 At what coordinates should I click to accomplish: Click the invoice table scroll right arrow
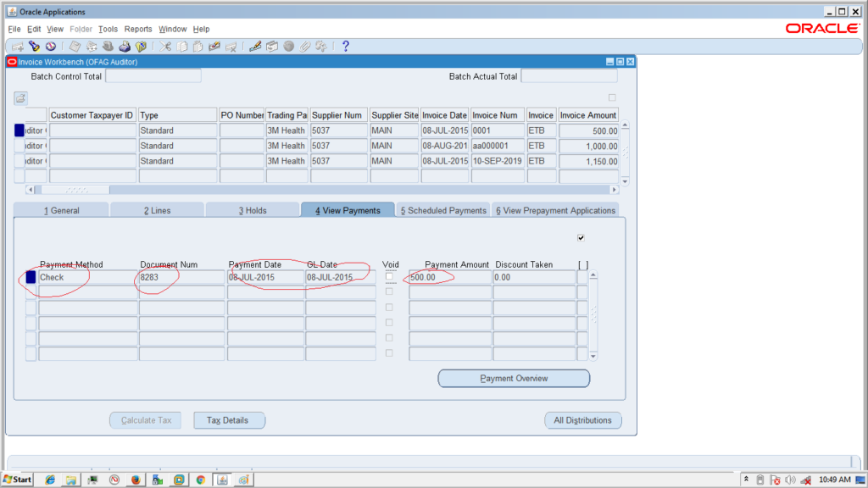coord(614,190)
